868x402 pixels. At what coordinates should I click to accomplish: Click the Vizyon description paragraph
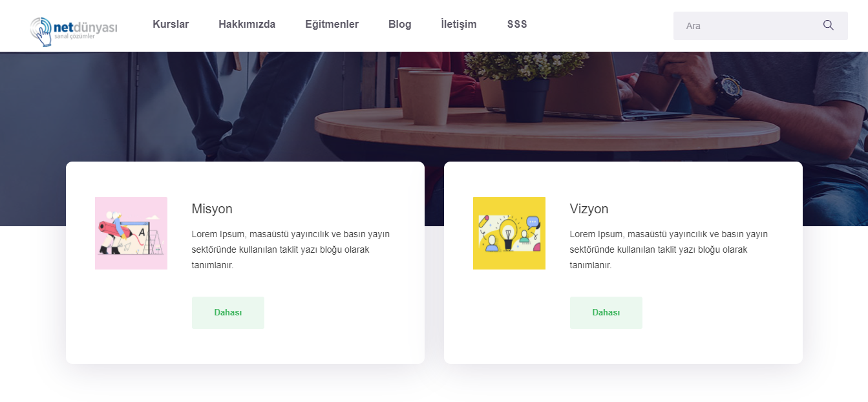pos(669,249)
